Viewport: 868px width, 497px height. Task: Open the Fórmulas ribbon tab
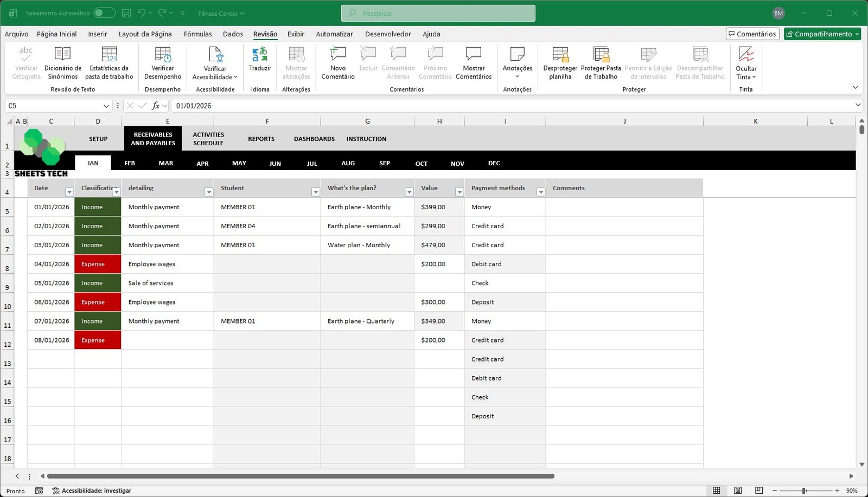197,34
